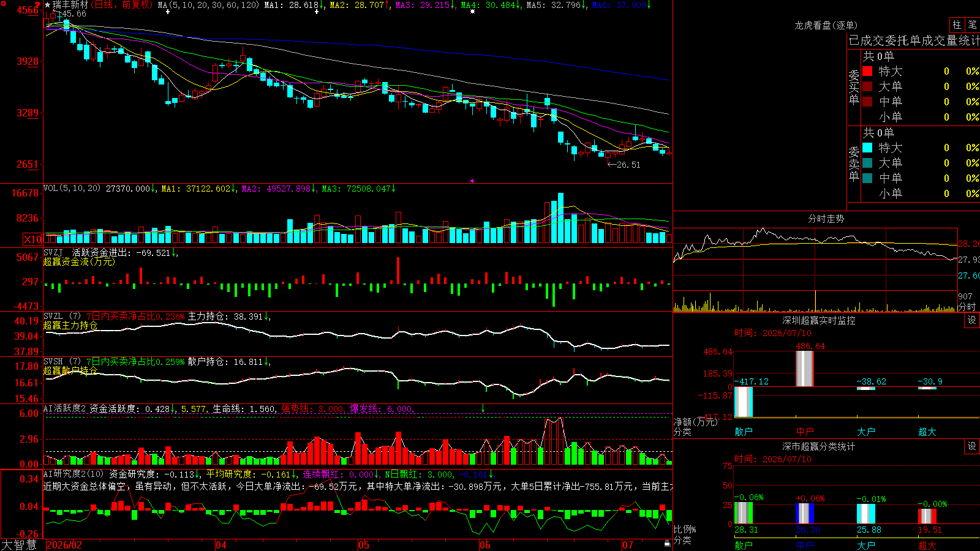Image resolution: width=980 pixels, height=551 pixels.
Task: Click the X10 volume scale marker
Action: click(x=32, y=239)
